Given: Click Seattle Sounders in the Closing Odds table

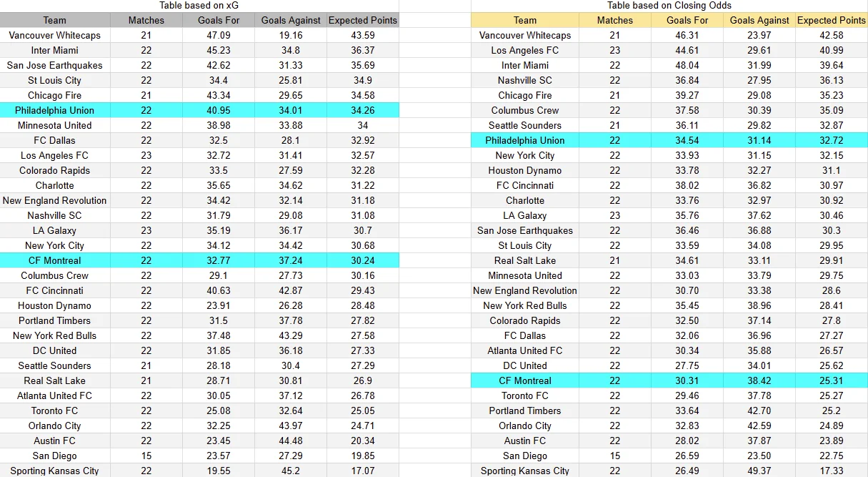Looking at the screenshot, I should (525, 125).
